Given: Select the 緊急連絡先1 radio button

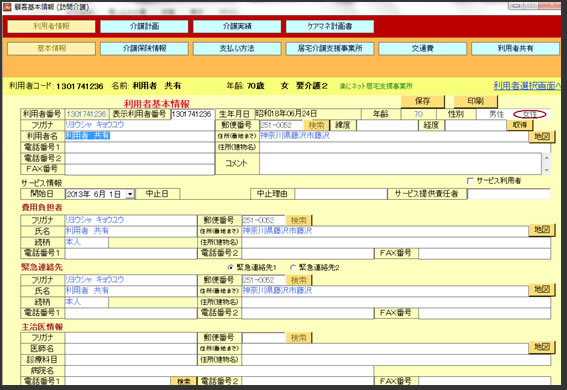Looking at the screenshot, I should pyautogui.click(x=231, y=268).
